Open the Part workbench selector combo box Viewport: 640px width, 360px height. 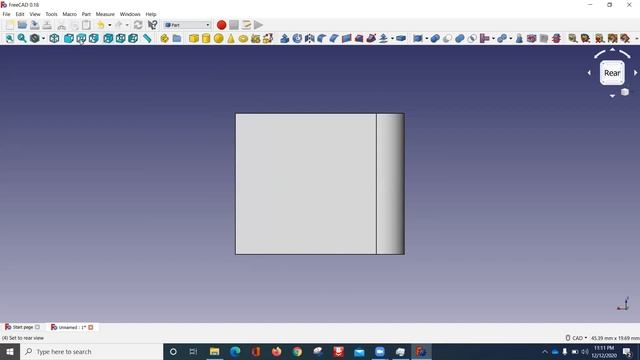pos(187,25)
